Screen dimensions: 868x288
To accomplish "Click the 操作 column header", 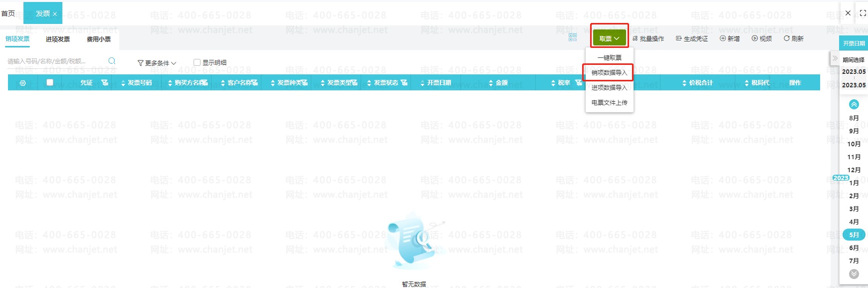I will [795, 82].
